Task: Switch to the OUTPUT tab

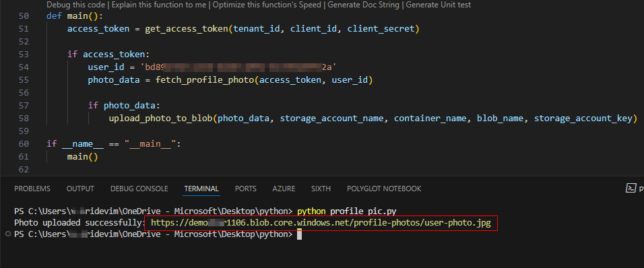Action: tap(80, 189)
